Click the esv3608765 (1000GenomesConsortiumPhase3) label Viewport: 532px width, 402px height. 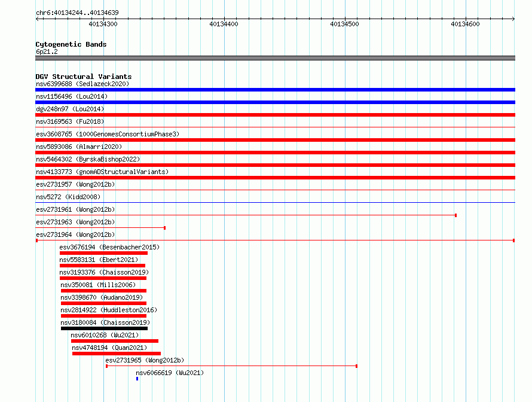108,134
